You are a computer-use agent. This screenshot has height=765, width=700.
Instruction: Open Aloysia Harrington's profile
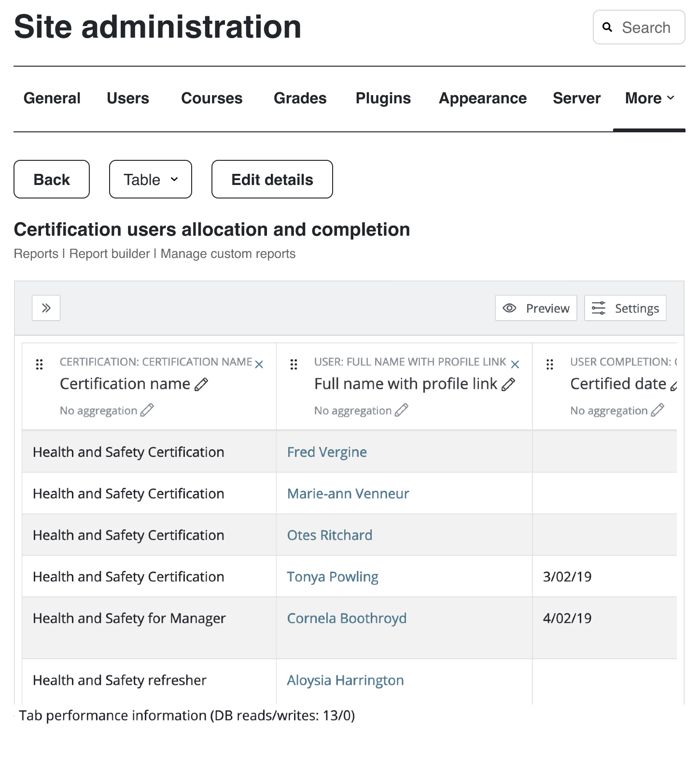point(345,680)
